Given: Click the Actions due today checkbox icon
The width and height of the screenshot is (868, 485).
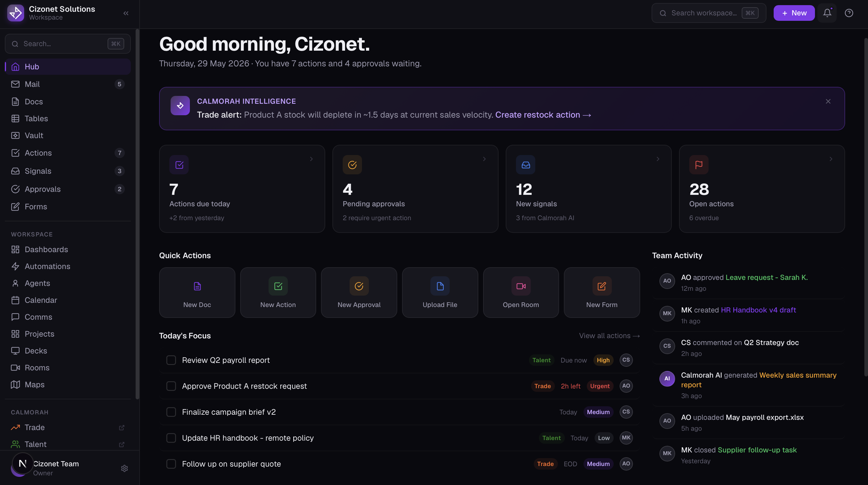Looking at the screenshot, I should coord(179,165).
